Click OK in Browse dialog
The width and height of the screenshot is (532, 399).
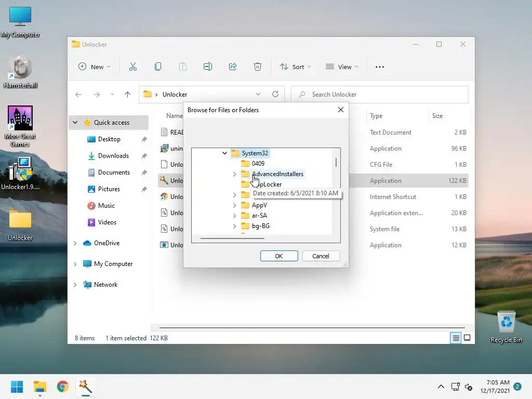(279, 256)
